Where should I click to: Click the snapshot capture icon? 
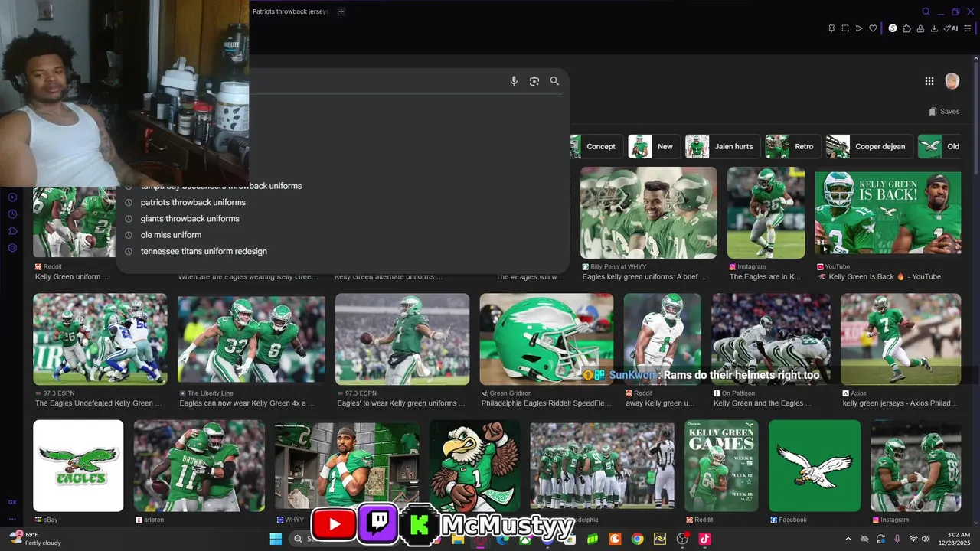[845, 28]
